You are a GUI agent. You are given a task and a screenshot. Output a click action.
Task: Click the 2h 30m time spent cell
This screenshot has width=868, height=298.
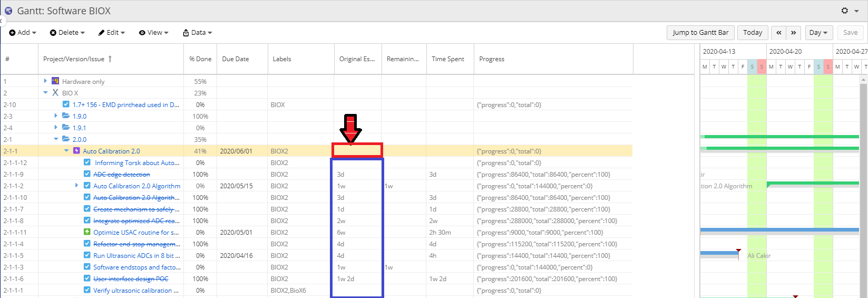coord(450,232)
